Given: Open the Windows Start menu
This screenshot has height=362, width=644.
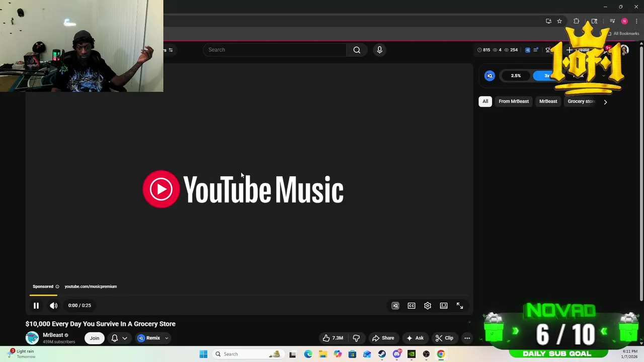Looking at the screenshot, I should (203, 354).
